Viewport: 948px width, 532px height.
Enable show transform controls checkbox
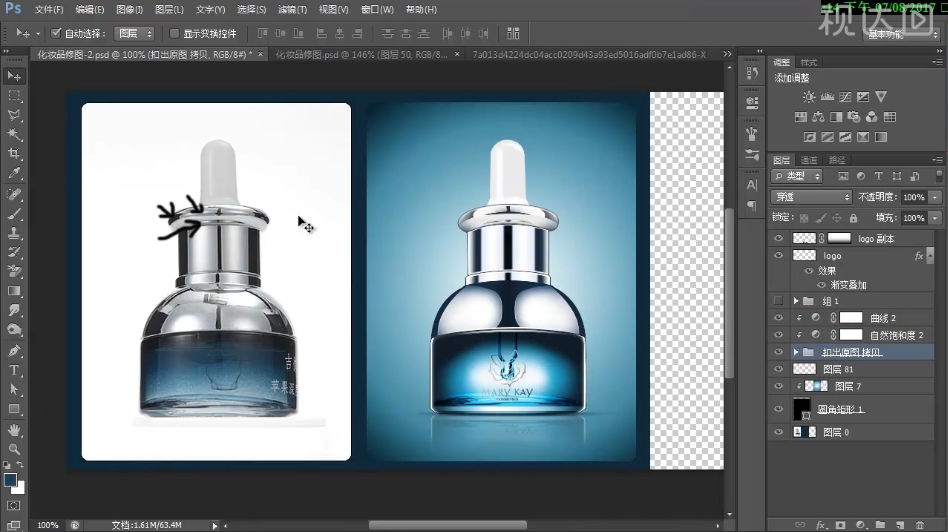tap(174, 33)
